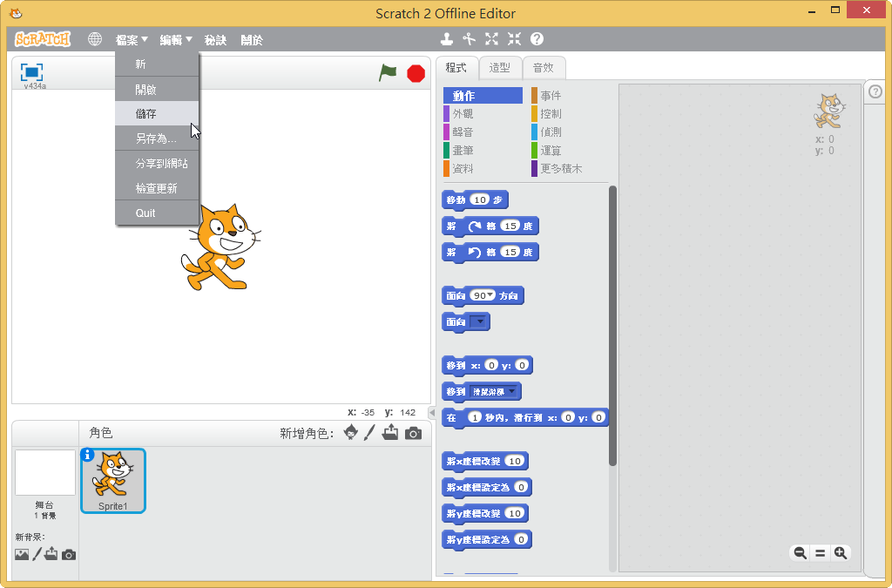Select the 資料 data category
The width and height of the screenshot is (892, 588).
coord(483,168)
